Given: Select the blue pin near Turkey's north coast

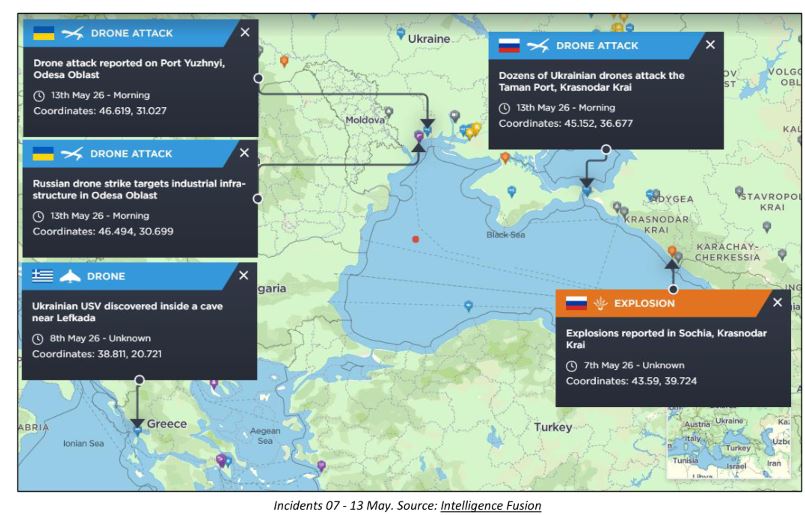Looking at the screenshot, I should (x=468, y=306).
